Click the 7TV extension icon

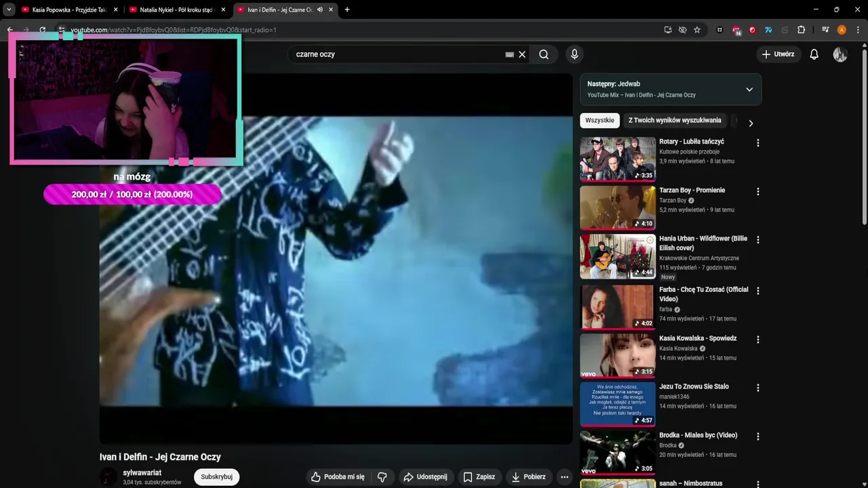(768, 30)
